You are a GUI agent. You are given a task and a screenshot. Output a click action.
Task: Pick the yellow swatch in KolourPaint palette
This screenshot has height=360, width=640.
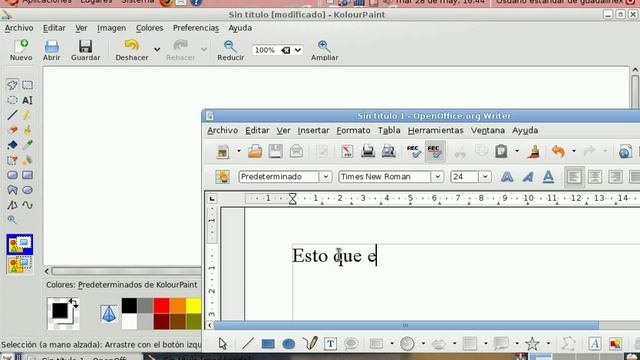pos(193,305)
